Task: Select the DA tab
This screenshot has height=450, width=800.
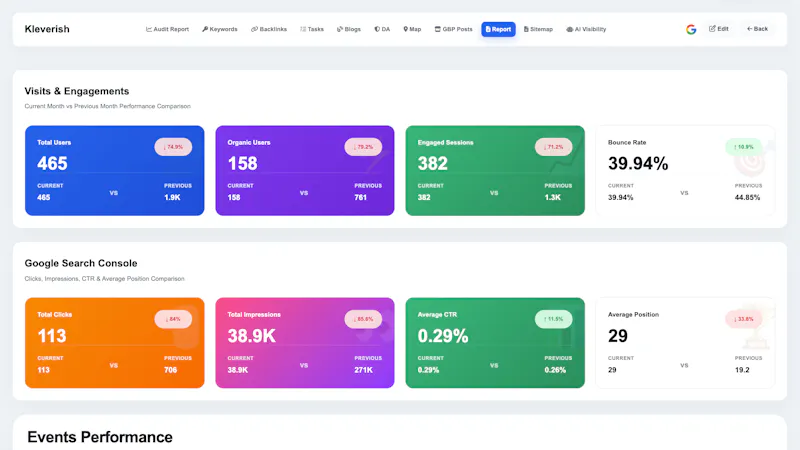Action: tap(382, 29)
